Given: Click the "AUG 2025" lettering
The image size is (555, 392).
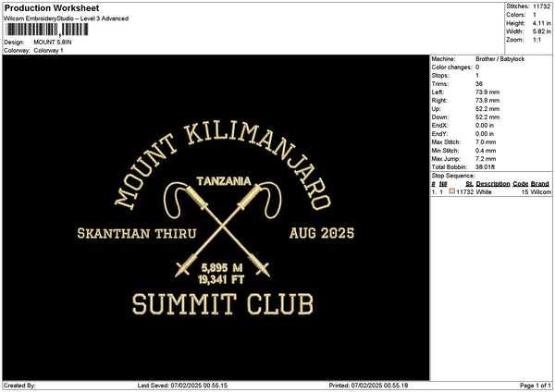Looking at the screenshot, I should [x=321, y=233].
